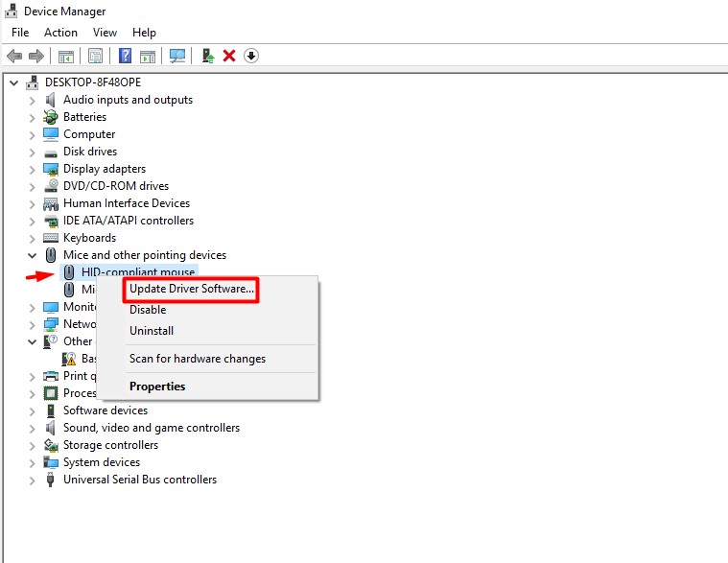Click the DVD/CD-ROM drives disc icon
This screenshot has width=728, height=563.
coord(50,186)
